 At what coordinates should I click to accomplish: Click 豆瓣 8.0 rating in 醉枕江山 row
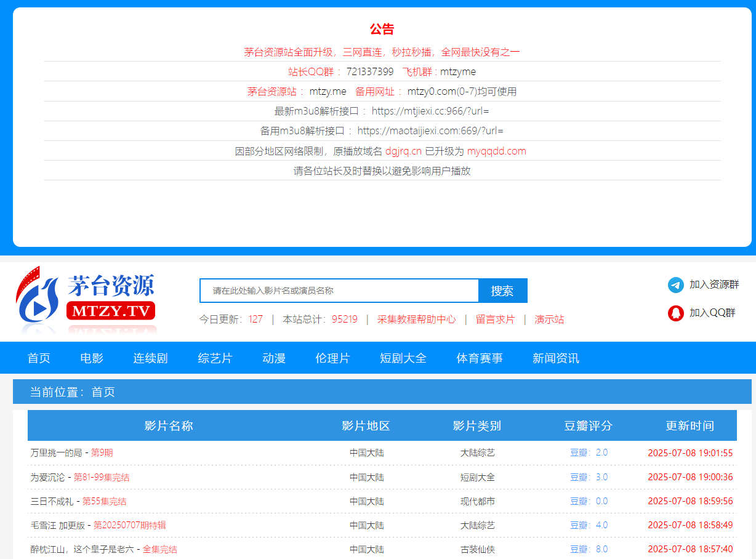pos(589,549)
